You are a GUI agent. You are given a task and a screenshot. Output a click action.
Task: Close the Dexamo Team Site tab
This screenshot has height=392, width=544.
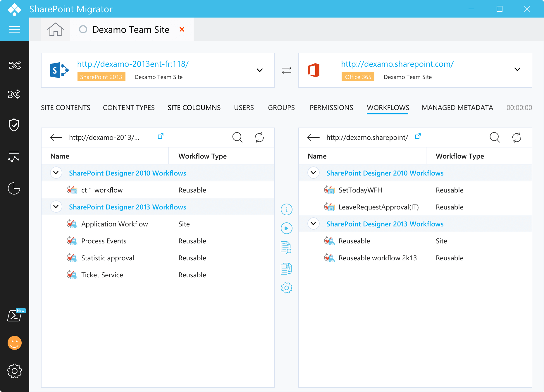182,29
